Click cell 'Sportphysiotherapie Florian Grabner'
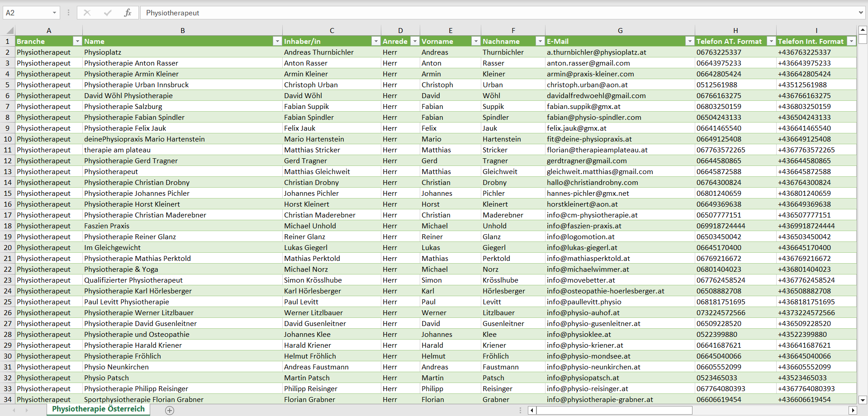This screenshot has width=868, height=416. tap(183, 399)
